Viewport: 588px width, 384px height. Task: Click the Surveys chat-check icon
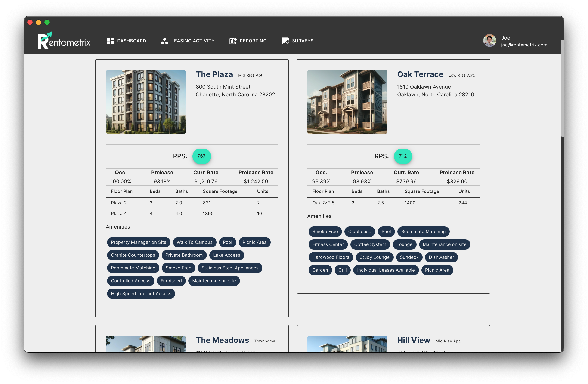click(x=285, y=41)
